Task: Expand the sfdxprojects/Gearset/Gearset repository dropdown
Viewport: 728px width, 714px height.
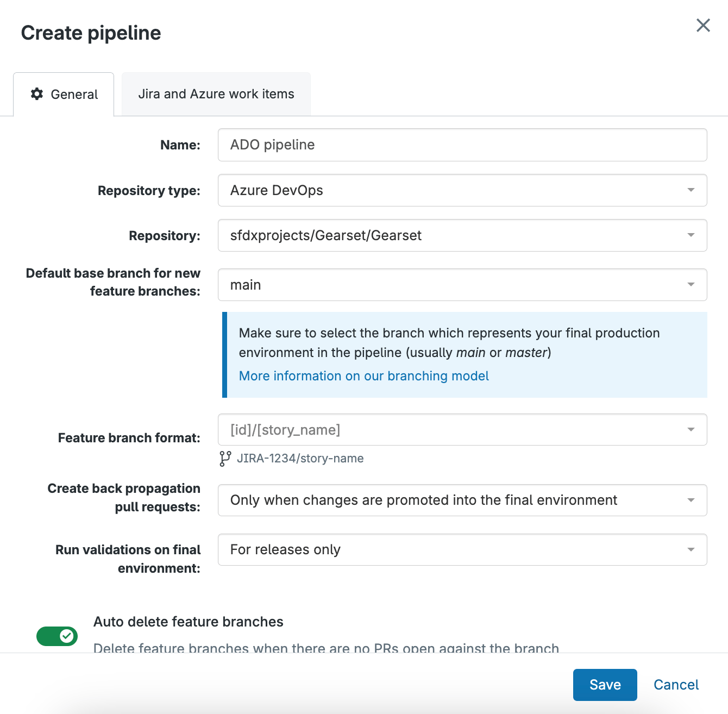Action: click(462, 235)
